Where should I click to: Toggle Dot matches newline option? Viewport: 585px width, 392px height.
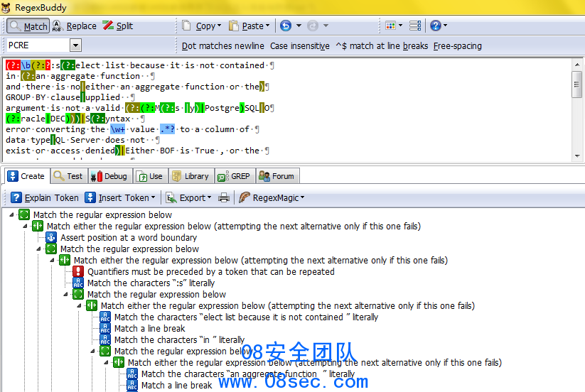coord(222,46)
